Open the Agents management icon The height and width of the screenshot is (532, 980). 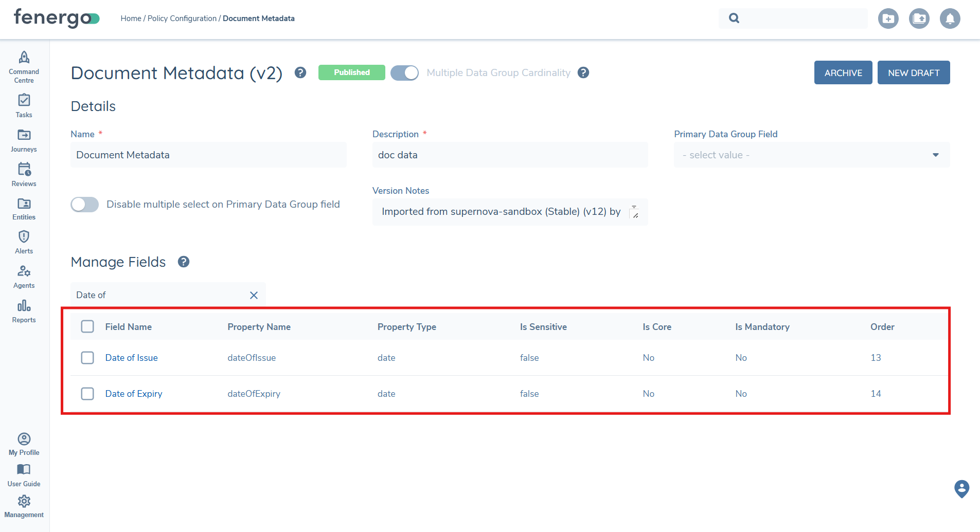(24, 276)
